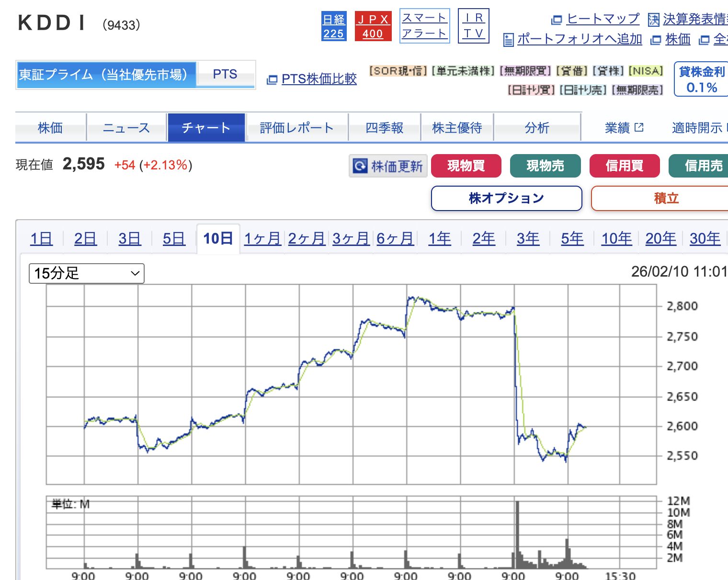Show the 3ヶ月 chart period
The height and width of the screenshot is (580, 728).
351,238
